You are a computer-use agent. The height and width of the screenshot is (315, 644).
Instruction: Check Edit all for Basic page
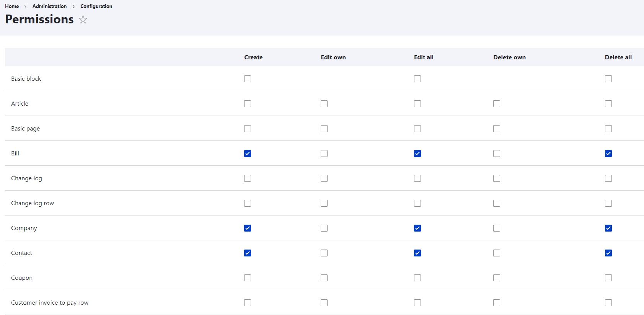[417, 129]
